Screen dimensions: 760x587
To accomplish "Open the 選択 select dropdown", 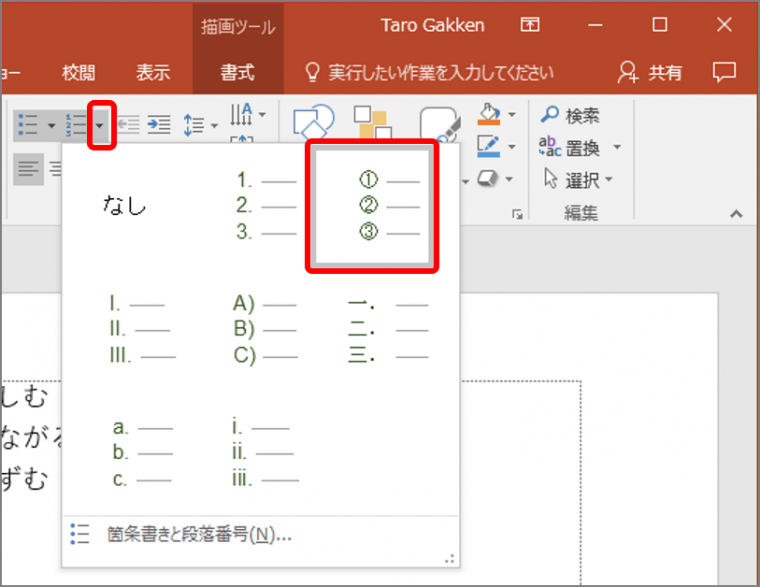I will point(578,179).
